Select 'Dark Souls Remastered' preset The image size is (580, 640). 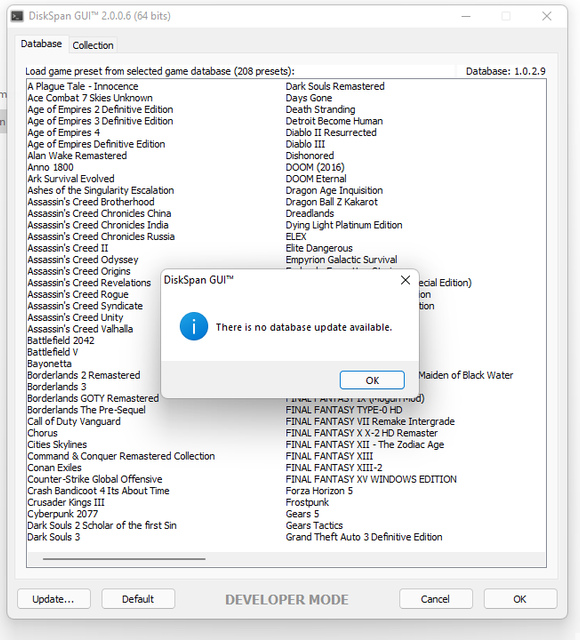click(335, 87)
